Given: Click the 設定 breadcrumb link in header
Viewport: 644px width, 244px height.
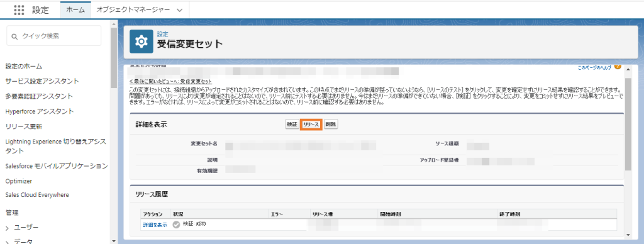Looking at the screenshot, I should pos(162,35).
